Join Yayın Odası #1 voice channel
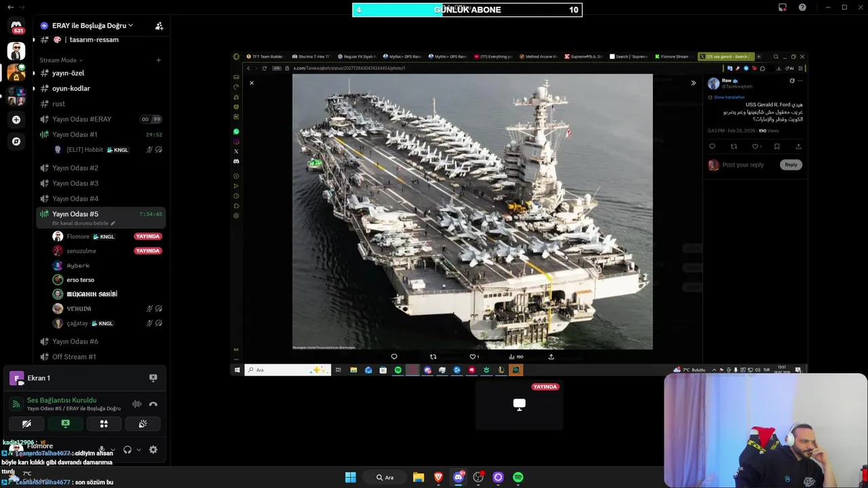Screen dimensions: 868x488 101,134
